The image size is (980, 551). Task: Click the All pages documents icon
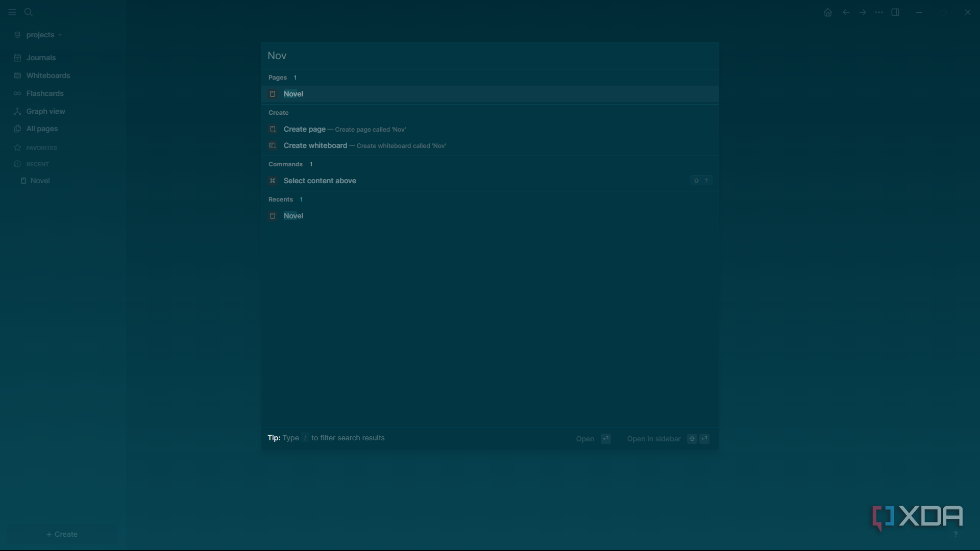17,129
